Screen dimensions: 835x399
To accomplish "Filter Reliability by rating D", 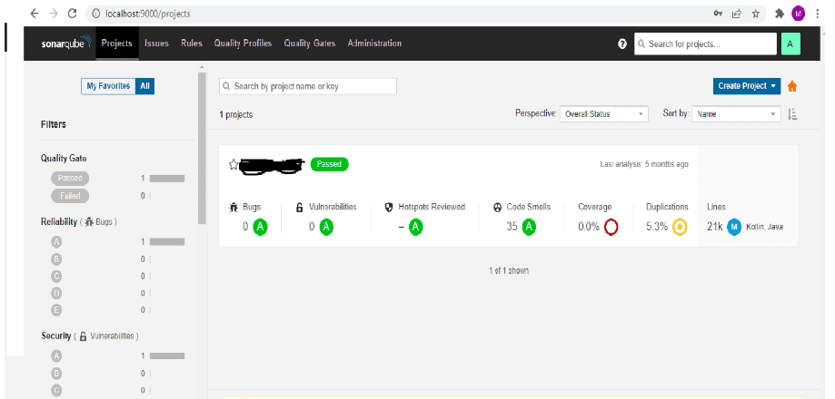I will tap(56, 293).
